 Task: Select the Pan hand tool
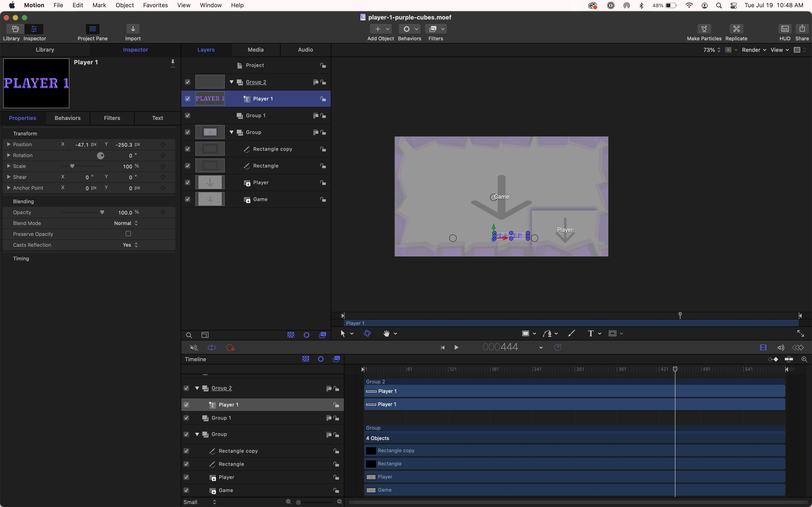pos(387,333)
